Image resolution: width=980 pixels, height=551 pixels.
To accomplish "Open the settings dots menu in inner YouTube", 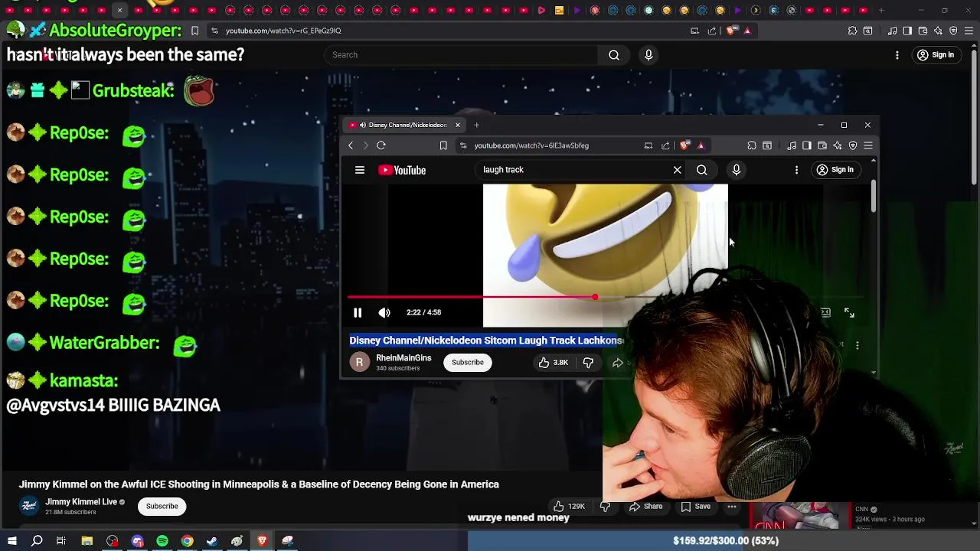I will (796, 170).
